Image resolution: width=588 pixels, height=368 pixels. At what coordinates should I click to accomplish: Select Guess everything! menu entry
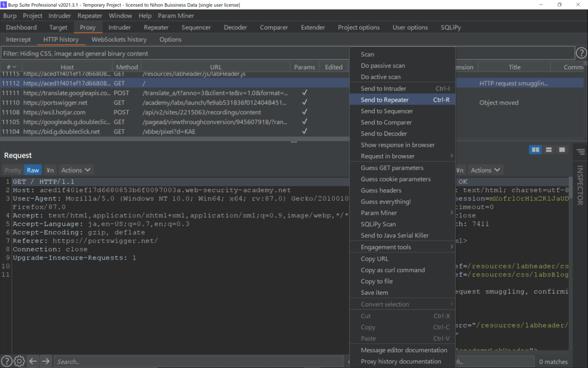tap(403, 202)
